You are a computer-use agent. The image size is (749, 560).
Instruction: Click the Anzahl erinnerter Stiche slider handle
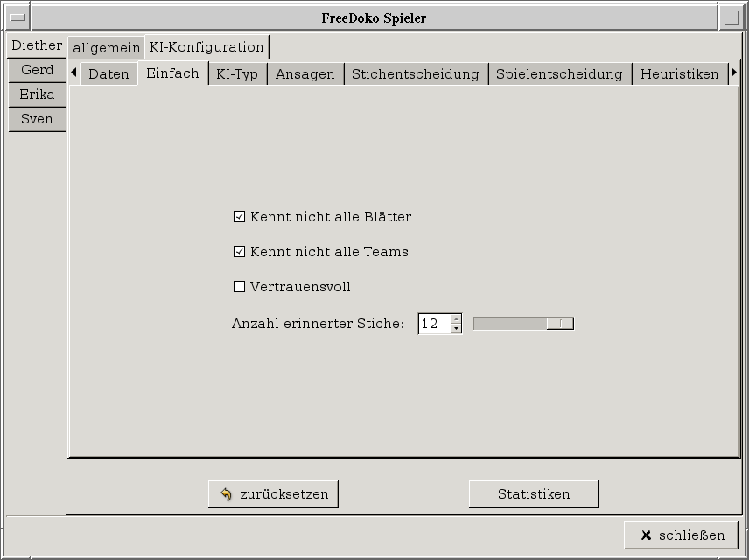click(x=560, y=324)
